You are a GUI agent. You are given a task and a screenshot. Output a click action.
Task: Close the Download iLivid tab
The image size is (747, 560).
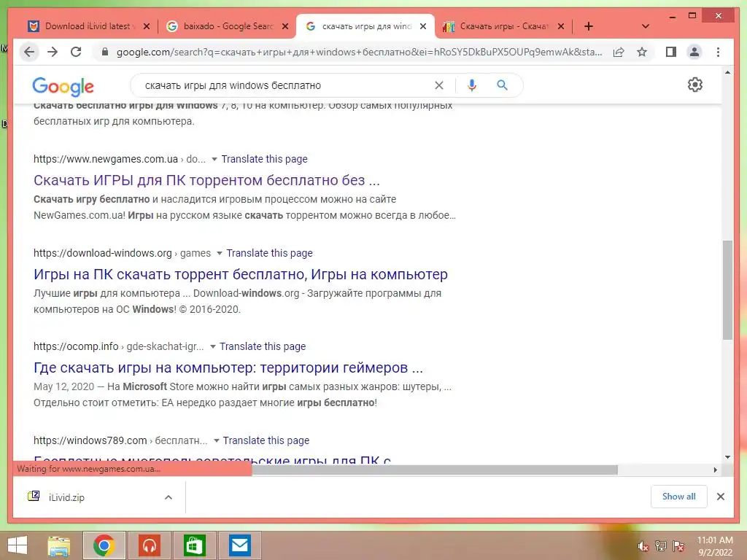click(x=146, y=26)
